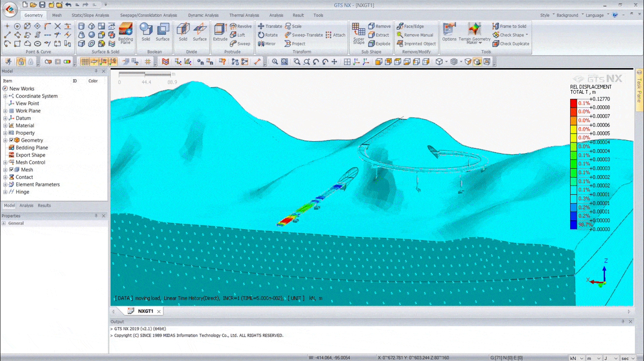
Task: Toggle the Geometry checkbox in model tree
Action: 11,140
